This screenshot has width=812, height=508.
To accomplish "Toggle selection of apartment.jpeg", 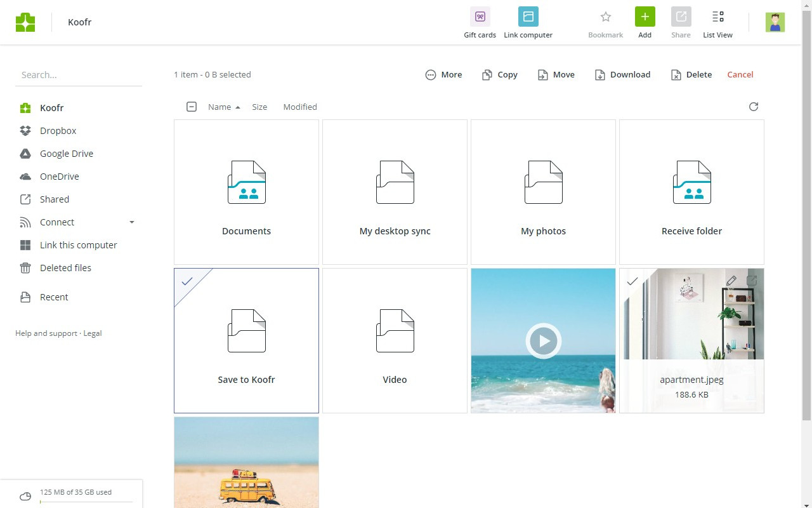I will 632,281.
